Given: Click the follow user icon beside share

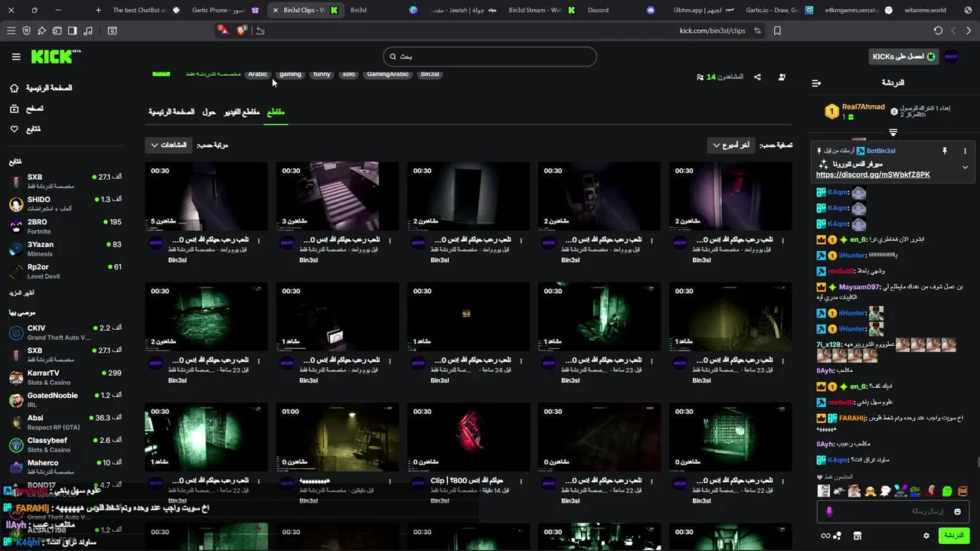Looking at the screenshot, I should coord(782,77).
